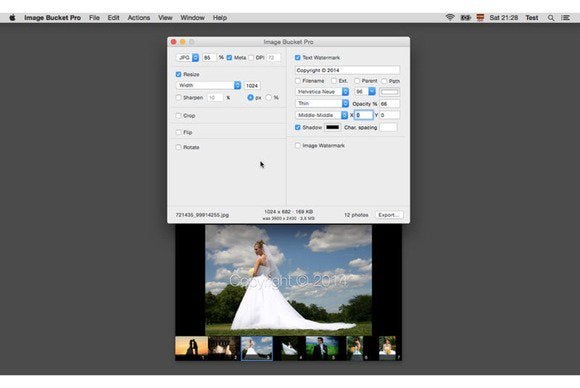Click the "12 photos" count label

point(356,215)
